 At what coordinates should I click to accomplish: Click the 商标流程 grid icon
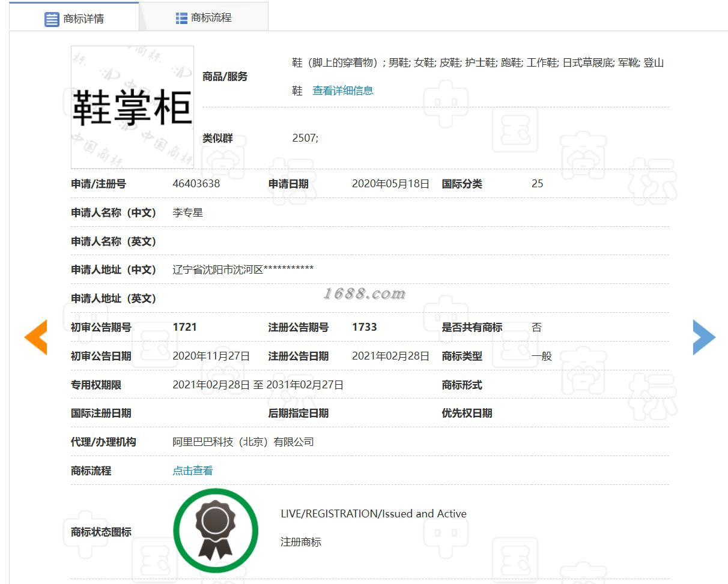tap(181, 18)
